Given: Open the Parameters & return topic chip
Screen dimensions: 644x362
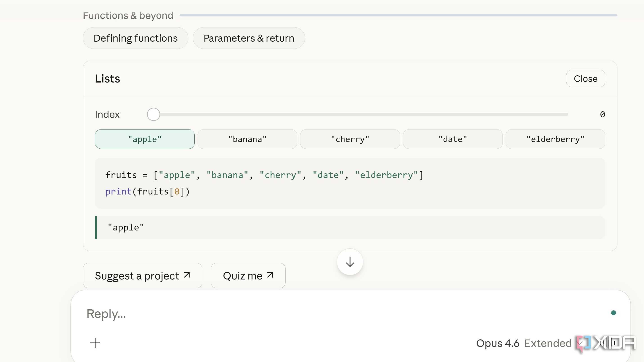Looking at the screenshot, I should (249, 38).
